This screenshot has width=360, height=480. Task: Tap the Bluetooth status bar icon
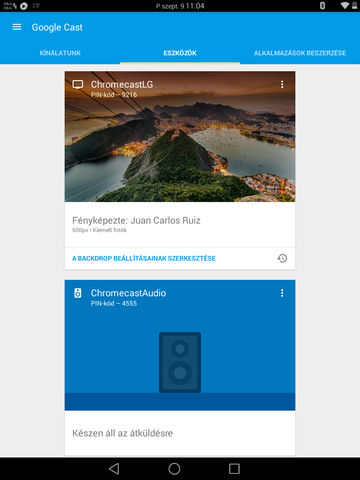pyautogui.click(x=322, y=5)
